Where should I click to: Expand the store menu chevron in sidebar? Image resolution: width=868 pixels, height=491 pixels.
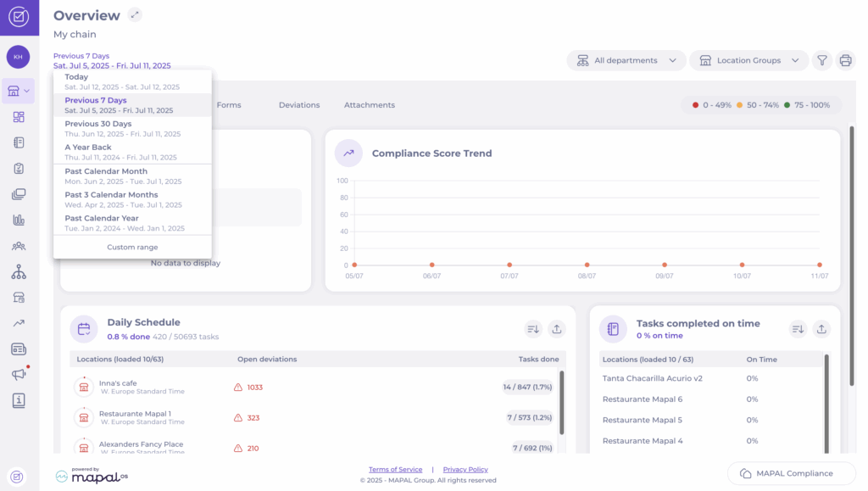point(28,91)
